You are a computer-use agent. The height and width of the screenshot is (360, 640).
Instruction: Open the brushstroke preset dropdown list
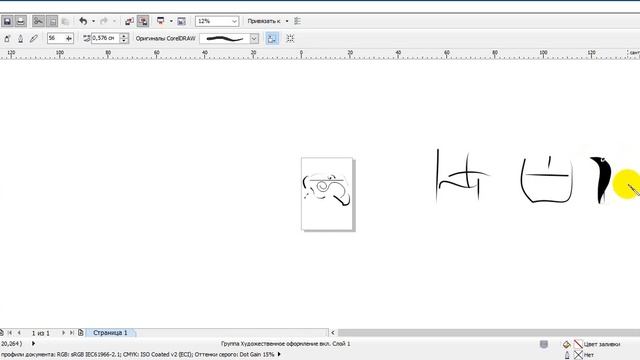pyautogui.click(x=254, y=38)
